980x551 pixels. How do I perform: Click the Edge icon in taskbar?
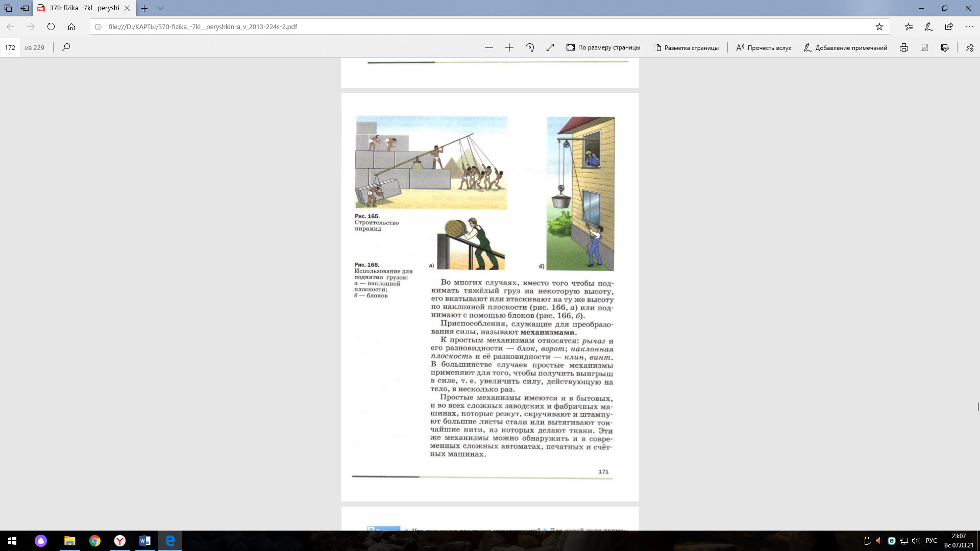click(170, 541)
